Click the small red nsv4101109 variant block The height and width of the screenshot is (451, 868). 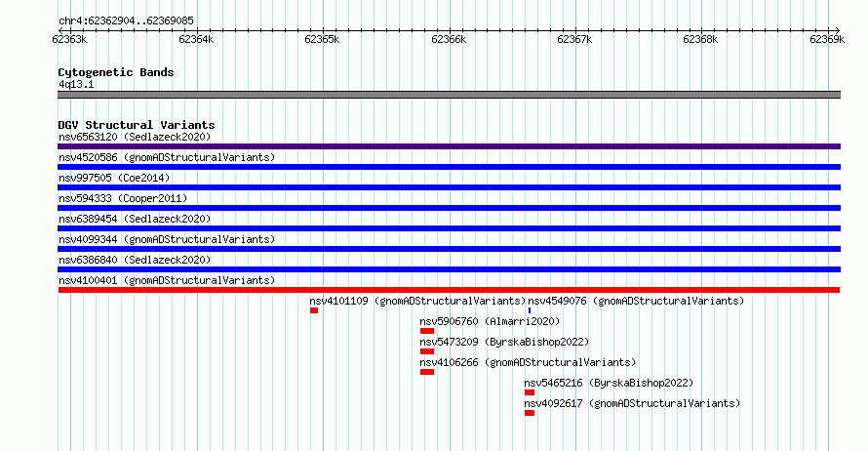(x=314, y=310)
